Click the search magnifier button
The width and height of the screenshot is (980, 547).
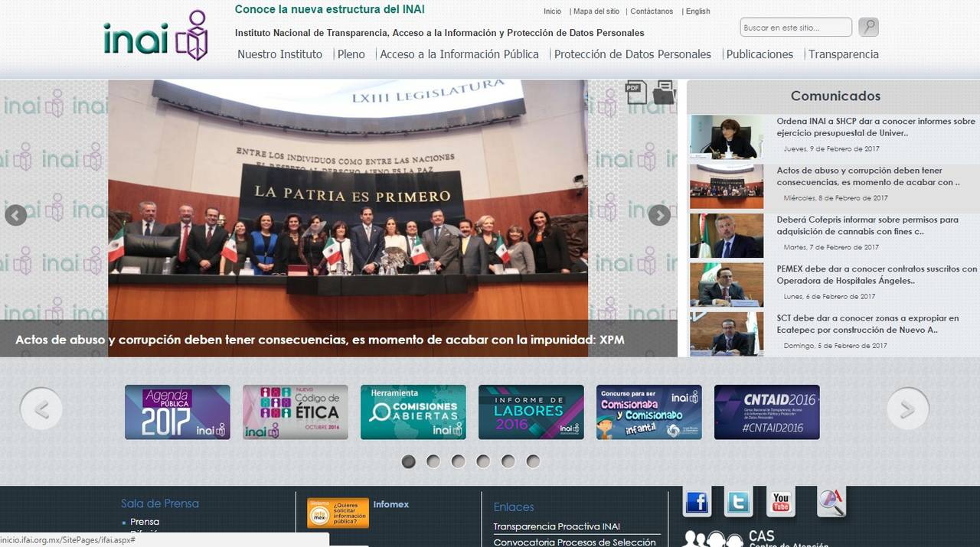click(x=868, y=28)
